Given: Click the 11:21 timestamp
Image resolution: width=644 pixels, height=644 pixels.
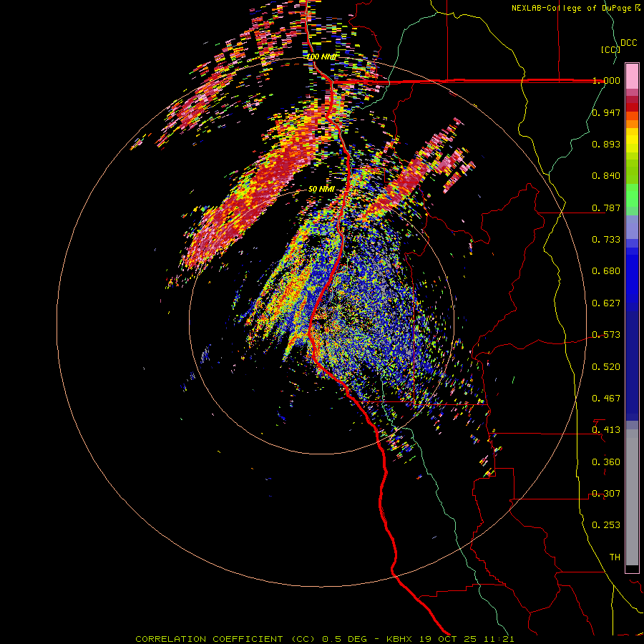Looking at the screenshot, I should click(499, 639).
